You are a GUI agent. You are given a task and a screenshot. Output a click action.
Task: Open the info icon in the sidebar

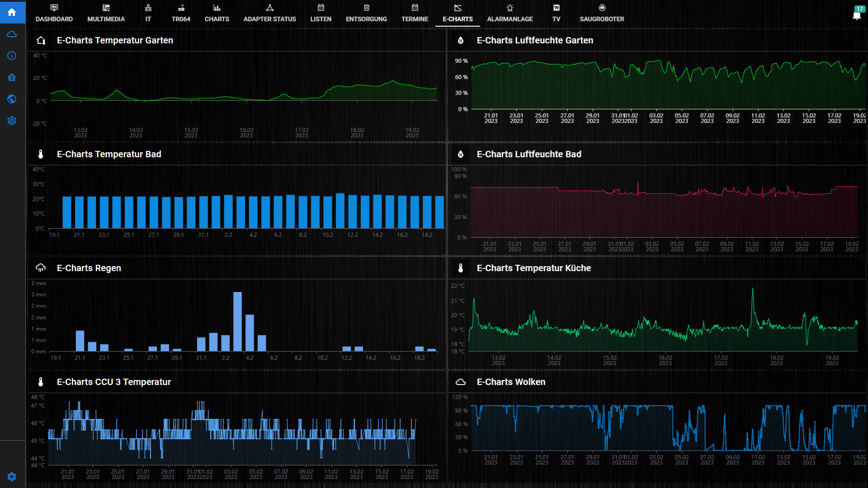(12, 56)
